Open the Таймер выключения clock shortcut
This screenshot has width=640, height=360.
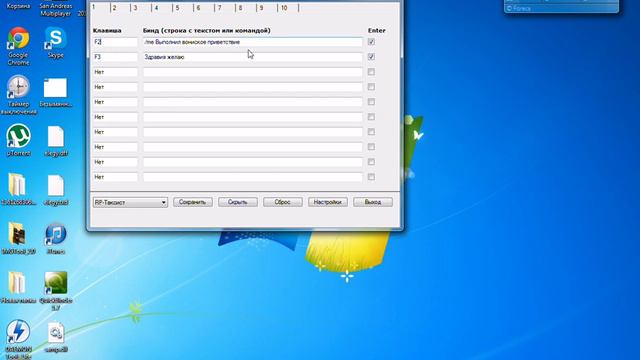pos(18,95)
